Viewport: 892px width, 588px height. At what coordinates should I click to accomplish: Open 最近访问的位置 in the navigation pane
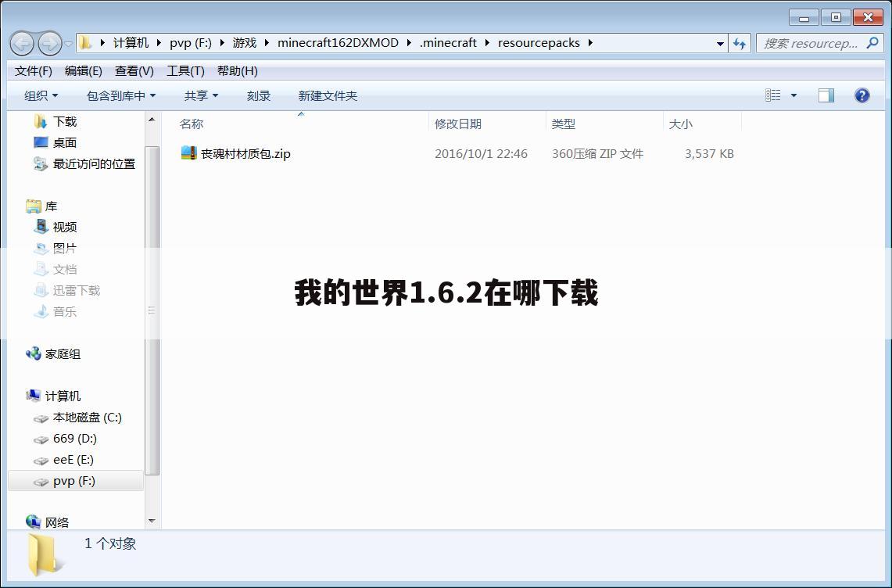coord(94,164)
